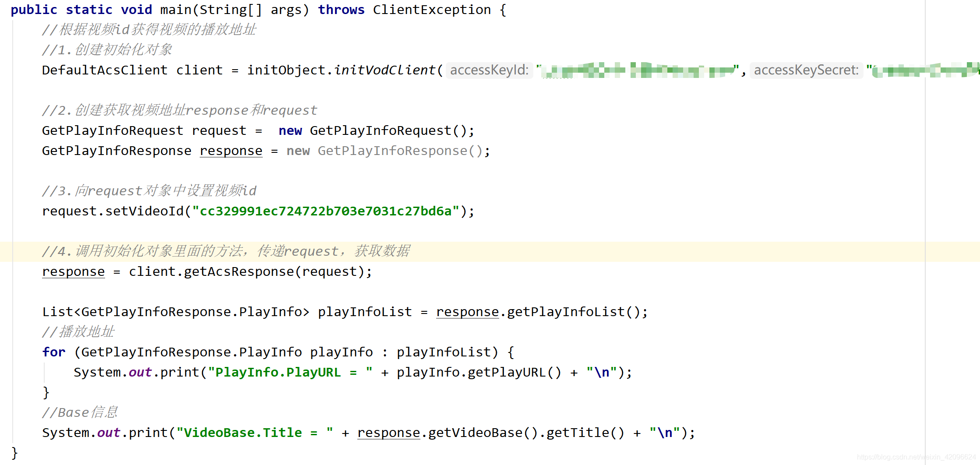980x465 pixels.
Task: Click 'setVideoId' method call
Action: click(x=145, y=211)
